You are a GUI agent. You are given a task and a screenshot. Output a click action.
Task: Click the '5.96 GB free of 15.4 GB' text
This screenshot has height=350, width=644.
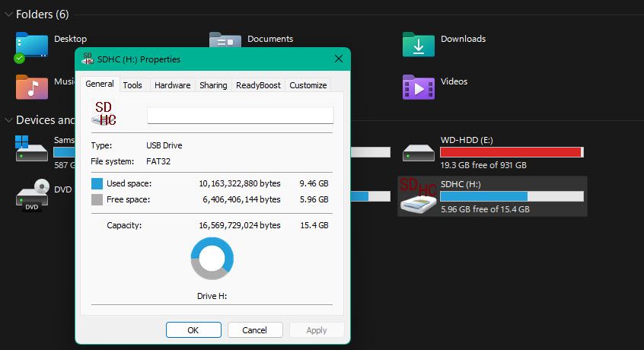coord(485,209)
